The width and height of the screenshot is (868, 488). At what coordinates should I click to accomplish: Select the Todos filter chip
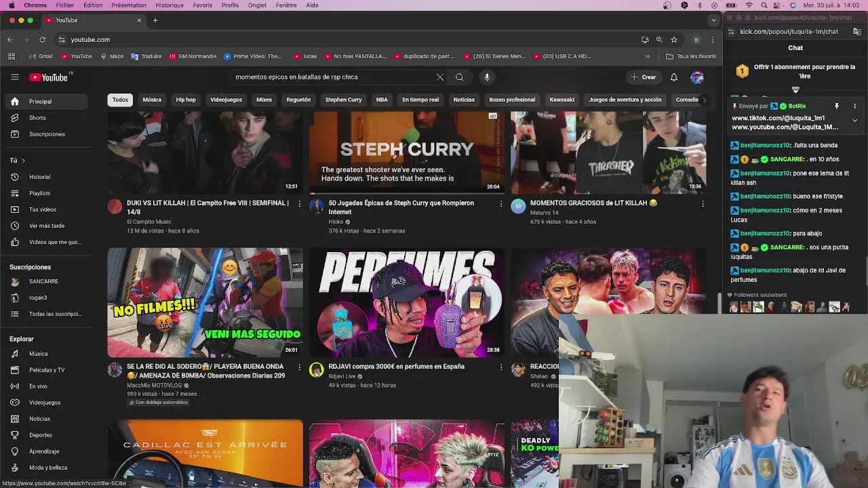click(120, 100)
